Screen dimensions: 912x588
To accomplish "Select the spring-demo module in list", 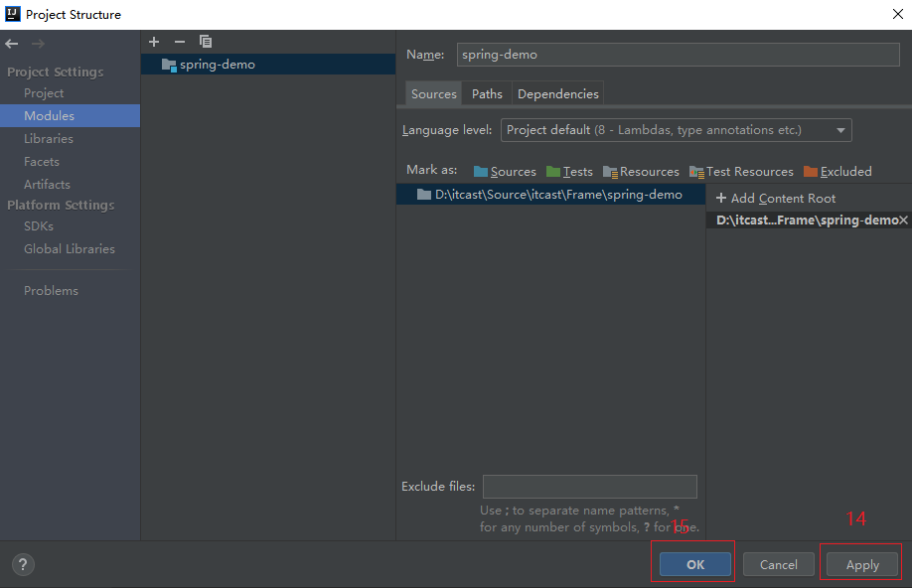I will click(217, 65).
